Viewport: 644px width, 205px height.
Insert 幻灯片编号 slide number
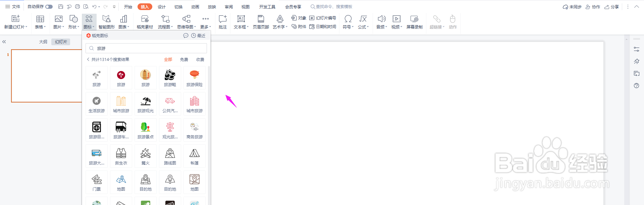coord(323,18)
